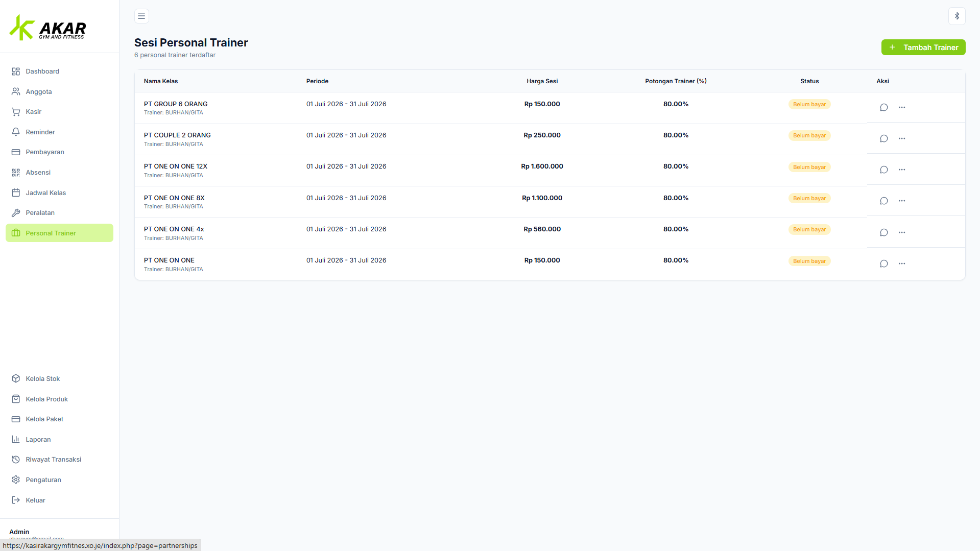
Task: Click the Nama Kelas column header
Action: point(161,81)
